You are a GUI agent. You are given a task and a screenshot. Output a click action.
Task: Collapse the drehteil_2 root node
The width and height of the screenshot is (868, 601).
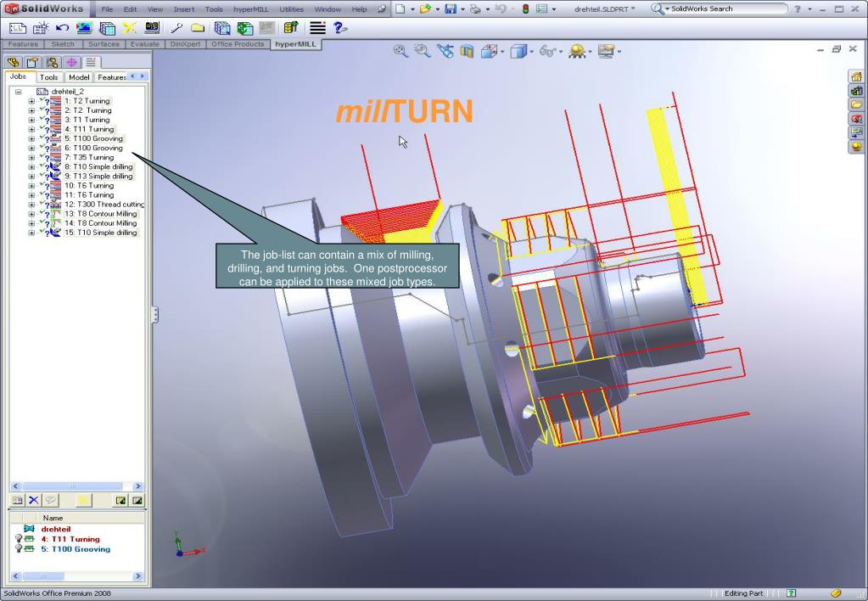point(19,92)
